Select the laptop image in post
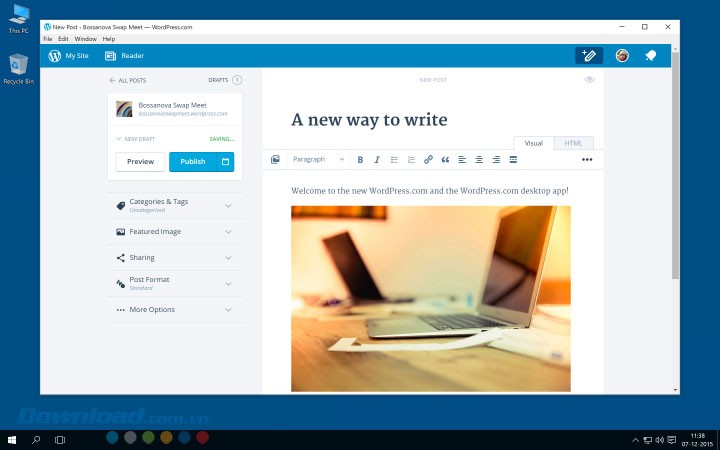The image size is (720, 450). [x=431, y=299]
